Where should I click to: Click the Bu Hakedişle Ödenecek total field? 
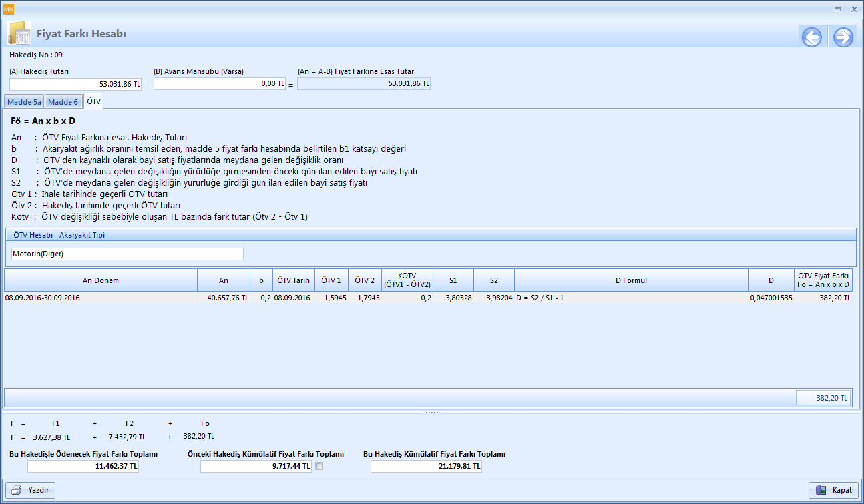(x=83, y=466)
